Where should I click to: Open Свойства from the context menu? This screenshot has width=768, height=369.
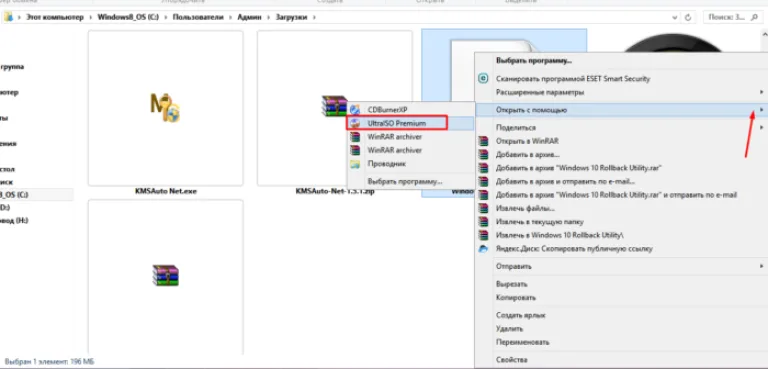pos(511,359)
